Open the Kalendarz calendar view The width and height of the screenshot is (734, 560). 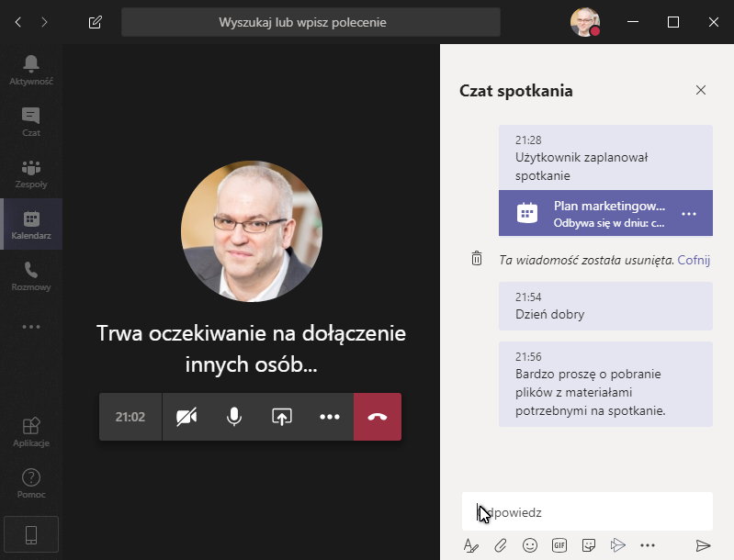pos(31,225)
